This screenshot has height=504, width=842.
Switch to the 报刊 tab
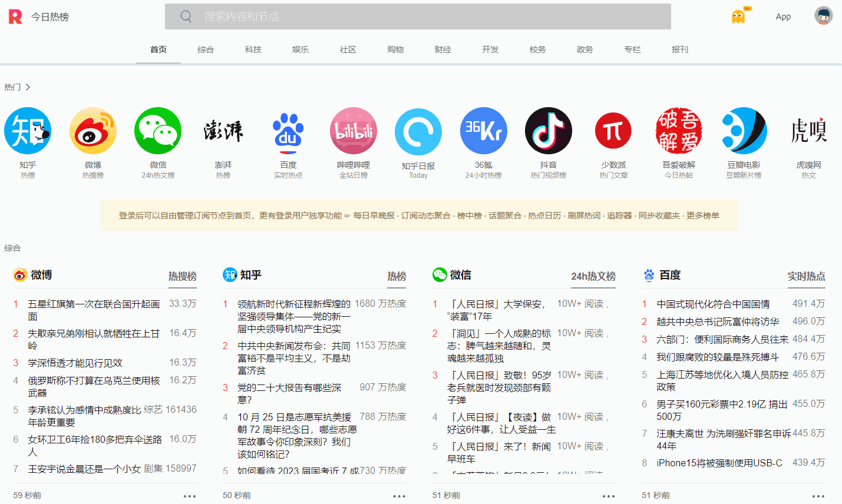coord(680,49)
